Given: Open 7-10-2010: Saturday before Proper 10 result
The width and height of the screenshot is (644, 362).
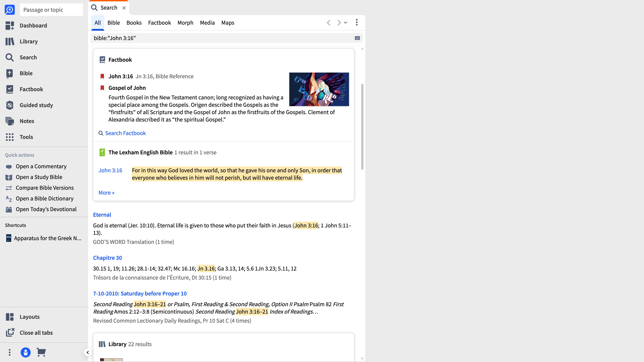Looking at the screenshot, I should point(140,294).
